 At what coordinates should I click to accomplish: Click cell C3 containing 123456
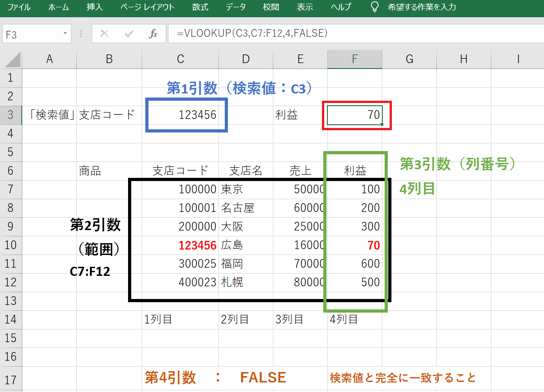pos(180,115)
